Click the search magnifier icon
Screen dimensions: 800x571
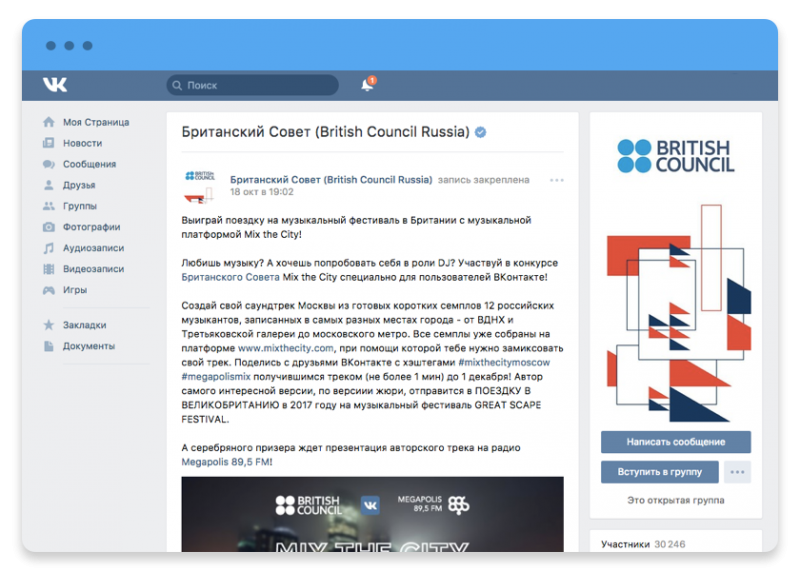click(x=177, y=85)
